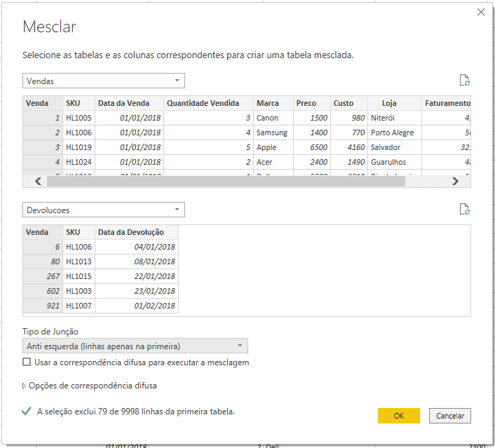Open the Tipo de Junção dropdown
The height and width of the screenshot is (448, 495).
(x=135, y=346)
